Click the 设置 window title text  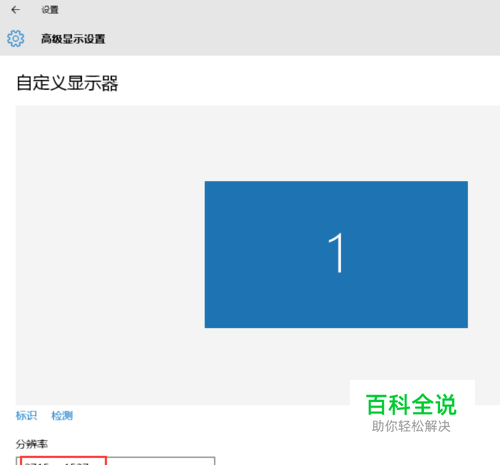pos(50,10)
